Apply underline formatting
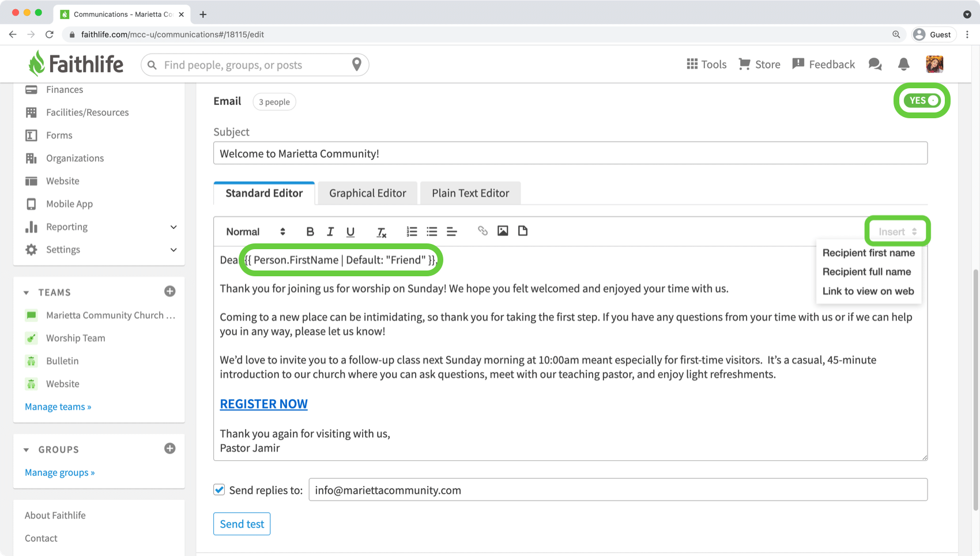The image size is (980, 556). click(350, 231)
